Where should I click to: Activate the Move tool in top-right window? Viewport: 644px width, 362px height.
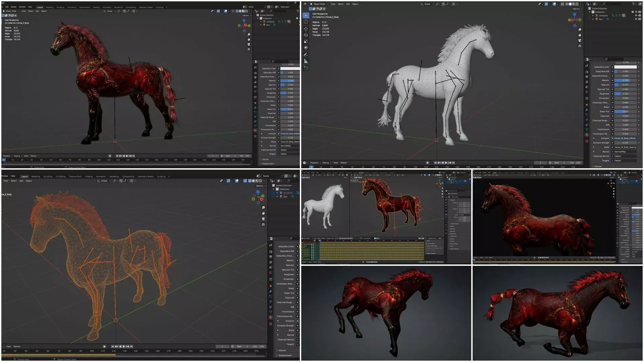pos(306,28)
